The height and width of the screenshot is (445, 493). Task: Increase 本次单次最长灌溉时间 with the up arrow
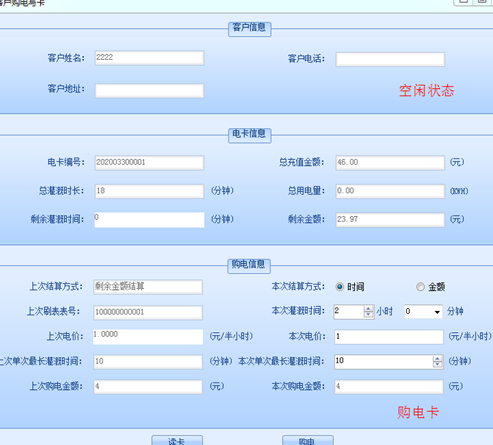tap(437, 359)
